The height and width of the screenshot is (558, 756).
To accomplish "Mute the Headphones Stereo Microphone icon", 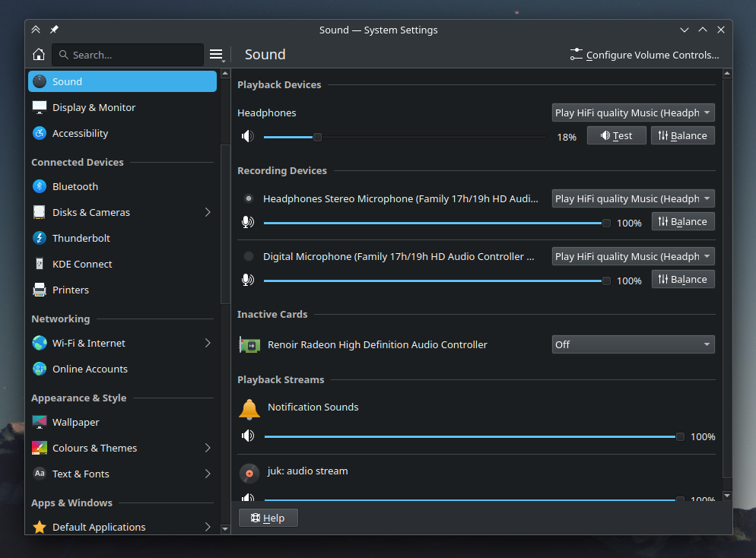I will tap(247, 223).
